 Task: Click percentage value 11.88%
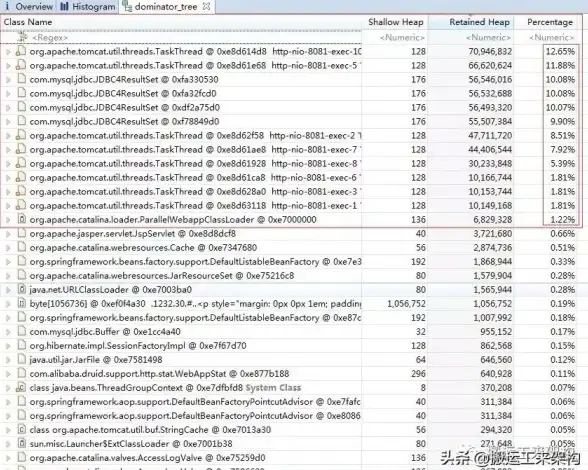click(x=560, y=66)
